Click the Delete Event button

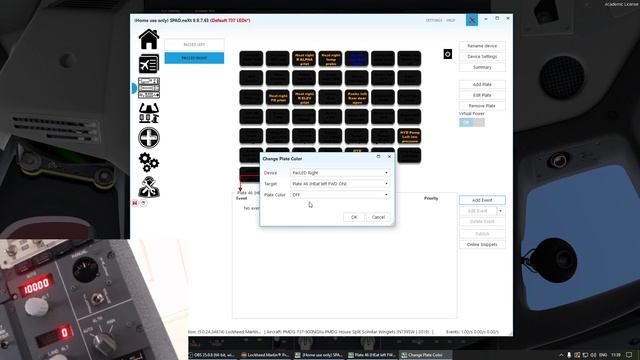pos(482,222)
